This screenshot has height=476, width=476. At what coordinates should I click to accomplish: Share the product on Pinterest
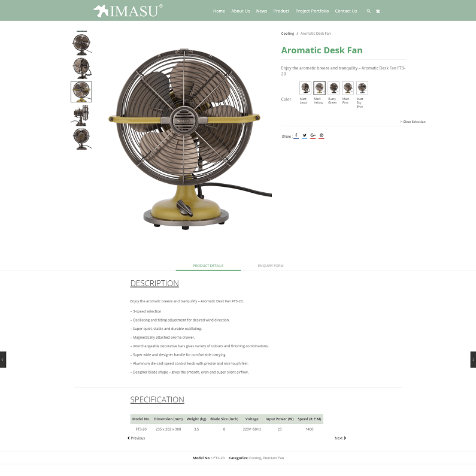tap(322, 135)
